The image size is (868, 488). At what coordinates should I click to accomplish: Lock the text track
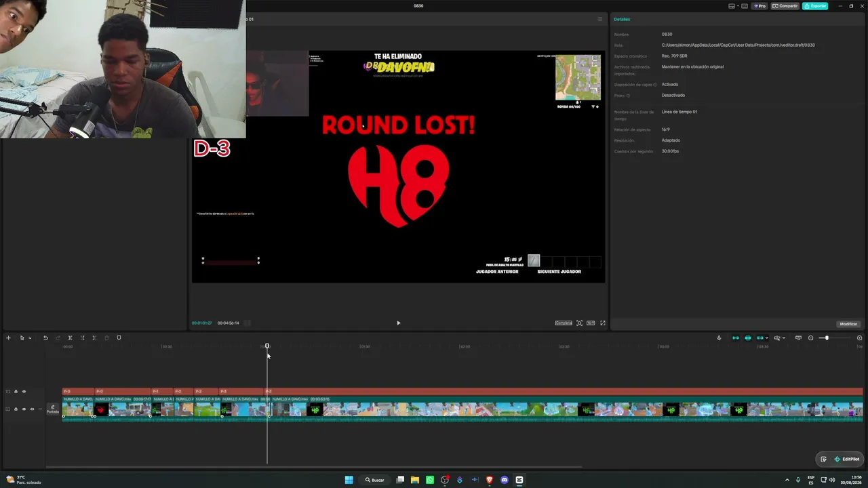point(16,391)
